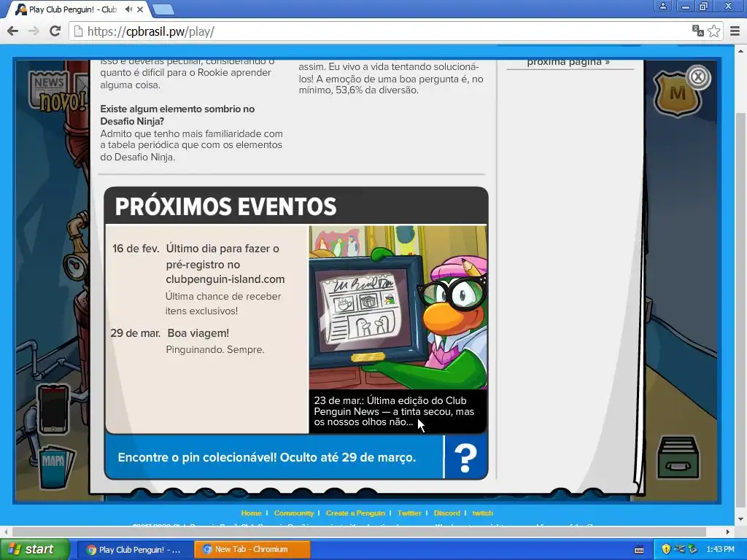
Task: Open the Community footer link
Action: pos(294,513)
